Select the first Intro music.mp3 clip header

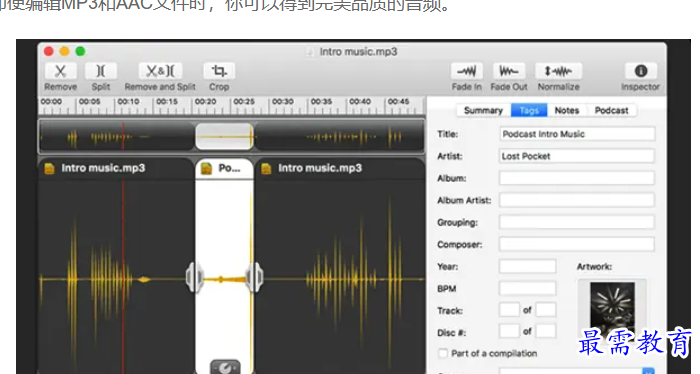(x=116, y=168)
